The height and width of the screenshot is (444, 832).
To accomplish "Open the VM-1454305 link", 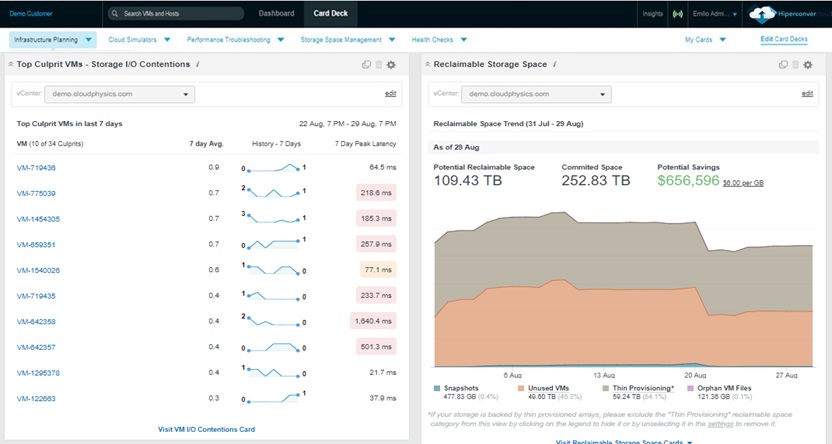I will [x=36, y=218].
